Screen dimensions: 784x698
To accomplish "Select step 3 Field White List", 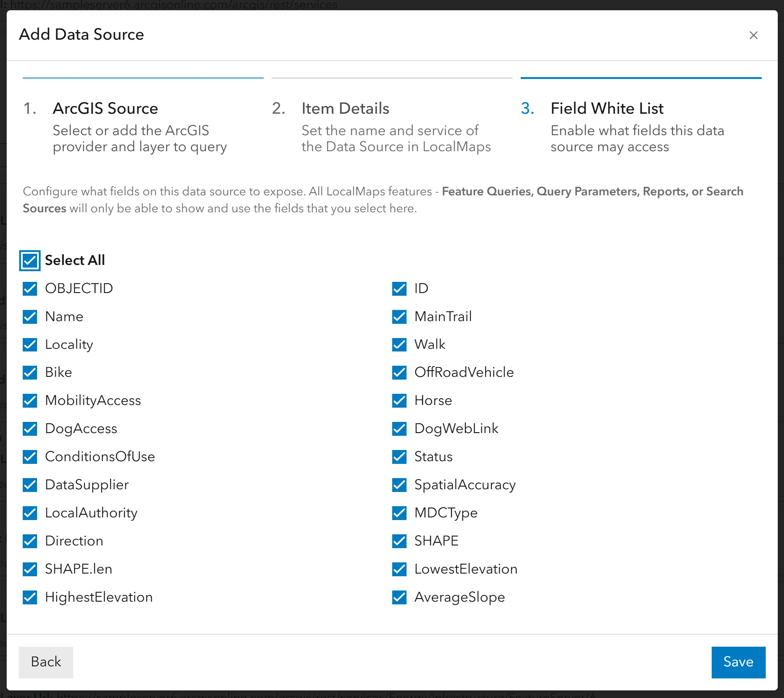I will point(641,117).
